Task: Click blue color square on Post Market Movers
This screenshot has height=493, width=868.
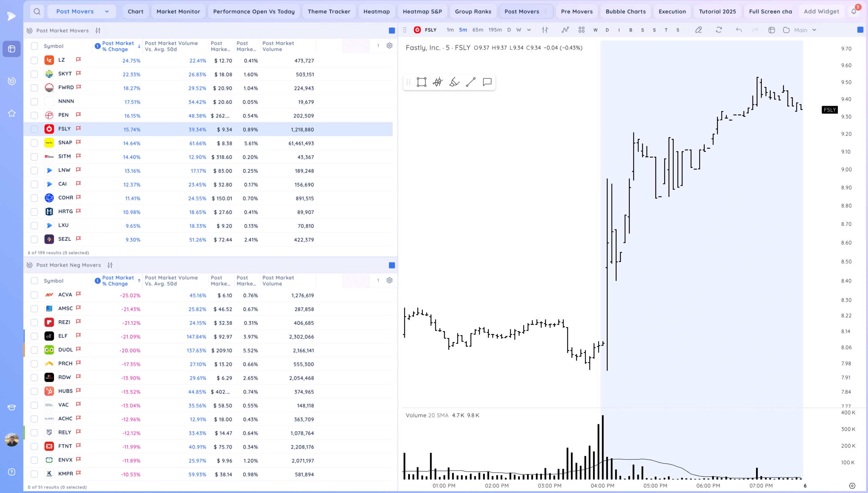Action: [392, 31]
